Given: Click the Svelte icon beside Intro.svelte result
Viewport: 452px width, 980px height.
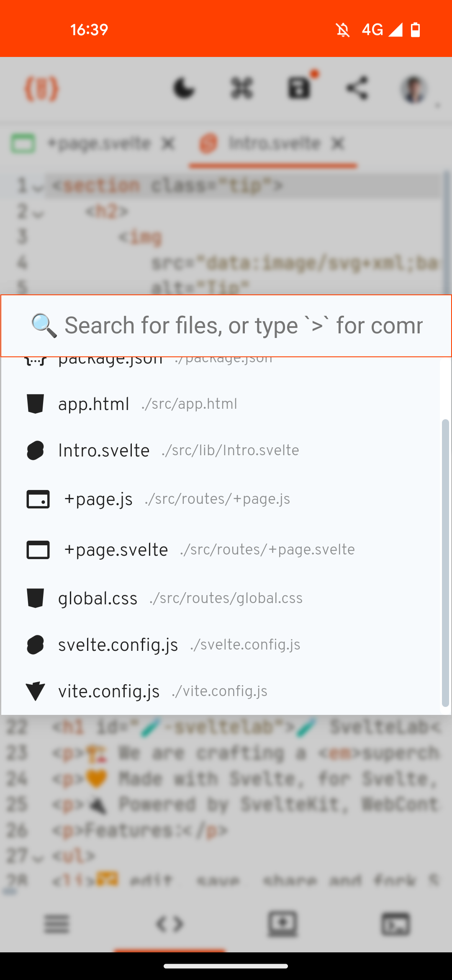Looking at the screenshot, I should point(35,450).
